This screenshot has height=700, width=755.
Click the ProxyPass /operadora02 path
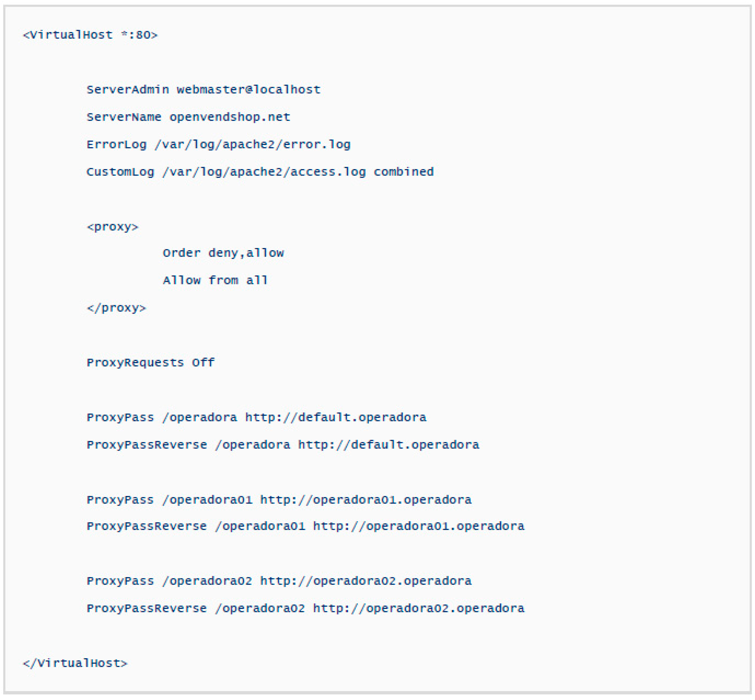[x=207, y=581]
